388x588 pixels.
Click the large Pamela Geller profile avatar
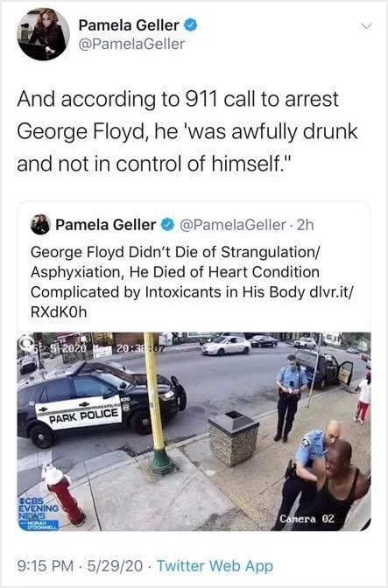pos(43,34)
